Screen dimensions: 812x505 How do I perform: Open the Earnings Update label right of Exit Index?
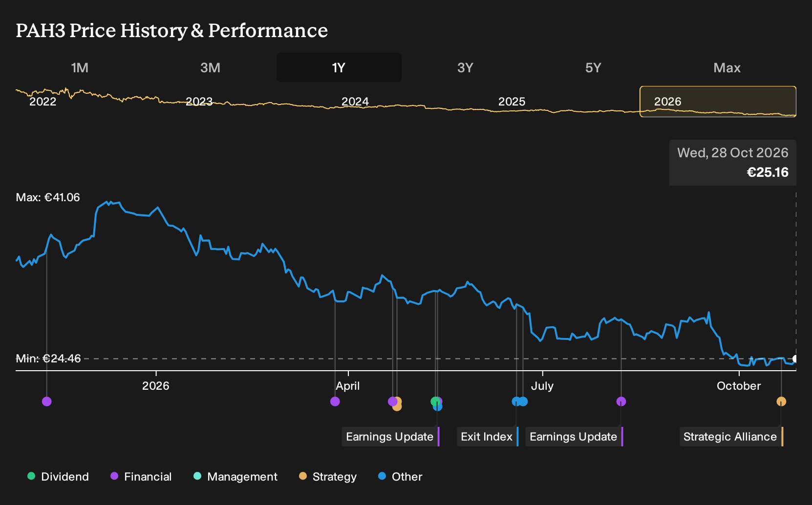click(575, 437)
